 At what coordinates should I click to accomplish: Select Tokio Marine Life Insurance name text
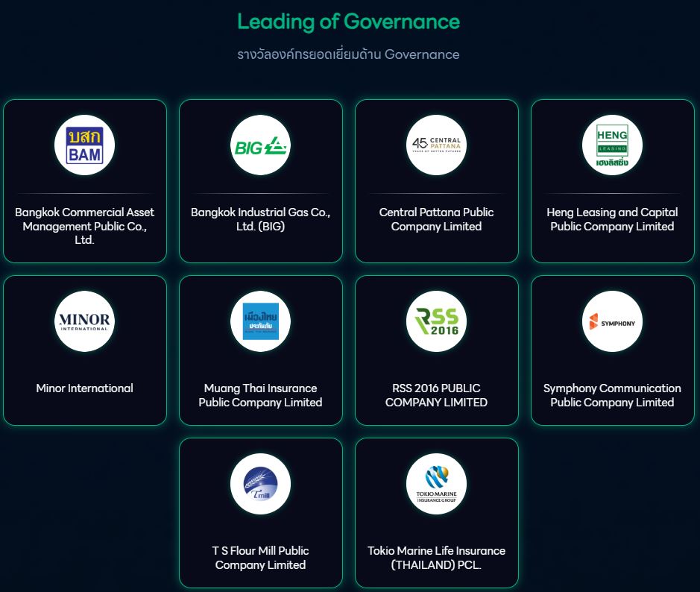click(436, 558)
